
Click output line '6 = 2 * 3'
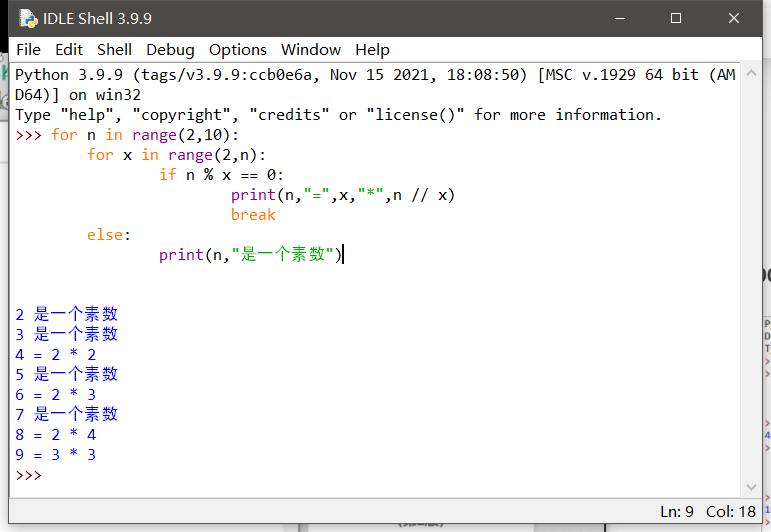point(56,394)
